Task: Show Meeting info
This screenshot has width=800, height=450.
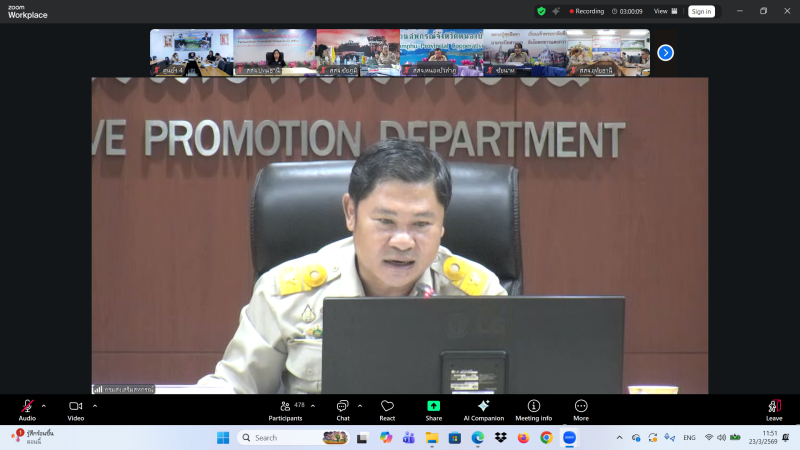Action: [534, 408]
